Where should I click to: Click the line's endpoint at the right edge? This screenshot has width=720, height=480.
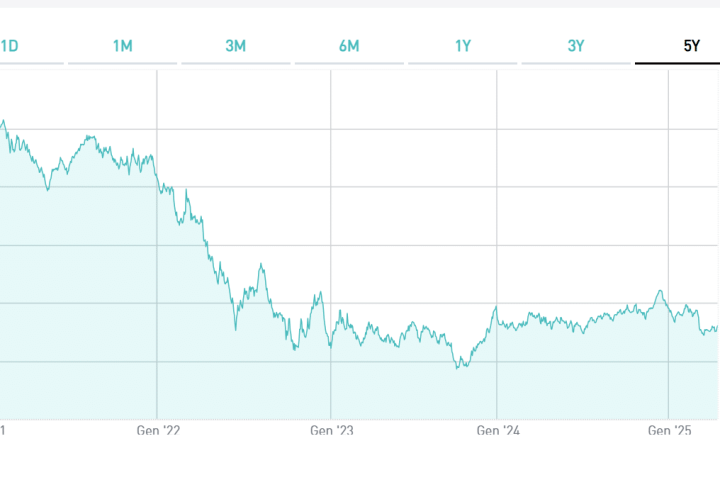(717, 327)
